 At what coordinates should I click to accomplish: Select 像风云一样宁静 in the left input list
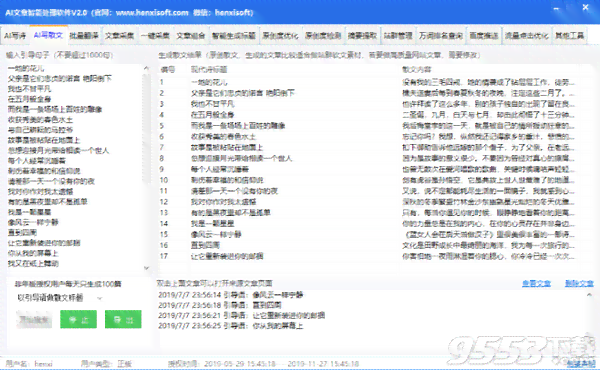(33, 222)
